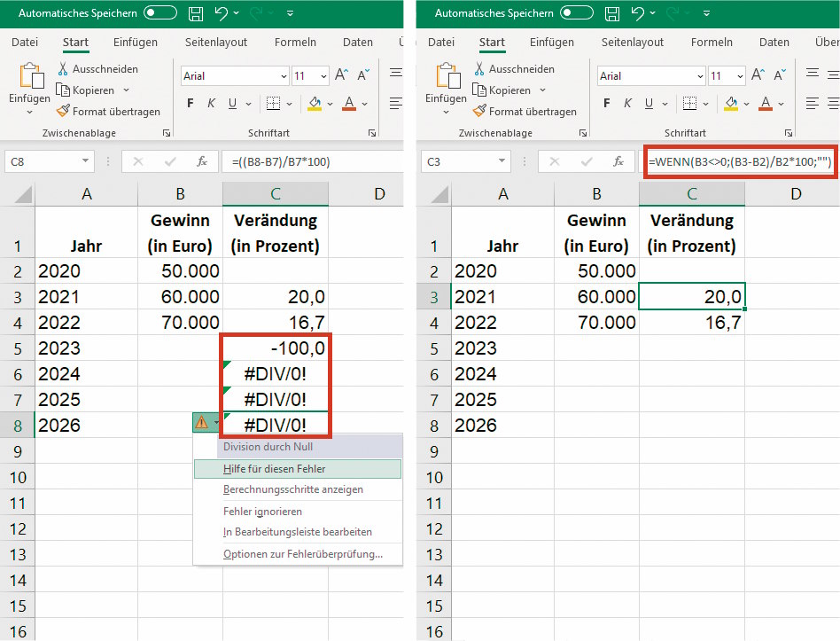Click the Einfügen paste button in the left window
Viewport: 840px width, 641px height.
(29, 87)
